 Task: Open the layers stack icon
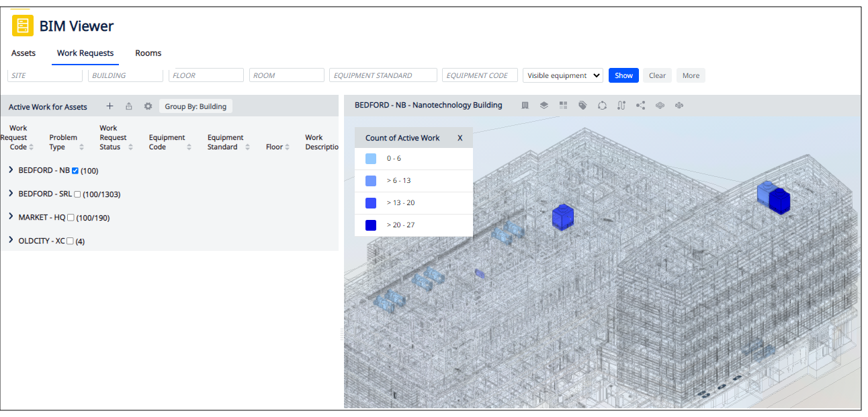point(544,106)
